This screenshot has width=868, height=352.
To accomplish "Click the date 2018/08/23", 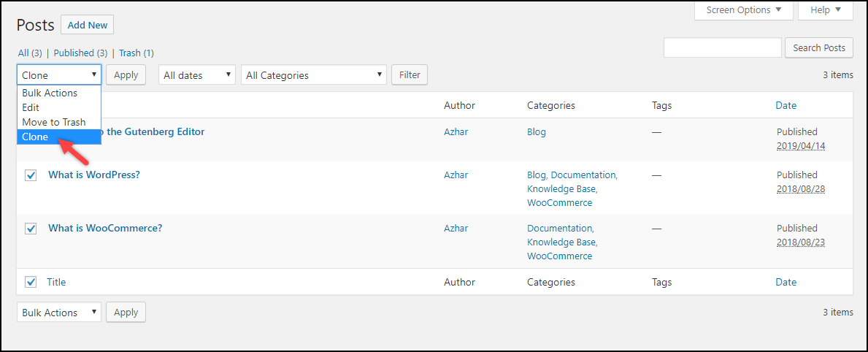I will coord(801,242).
